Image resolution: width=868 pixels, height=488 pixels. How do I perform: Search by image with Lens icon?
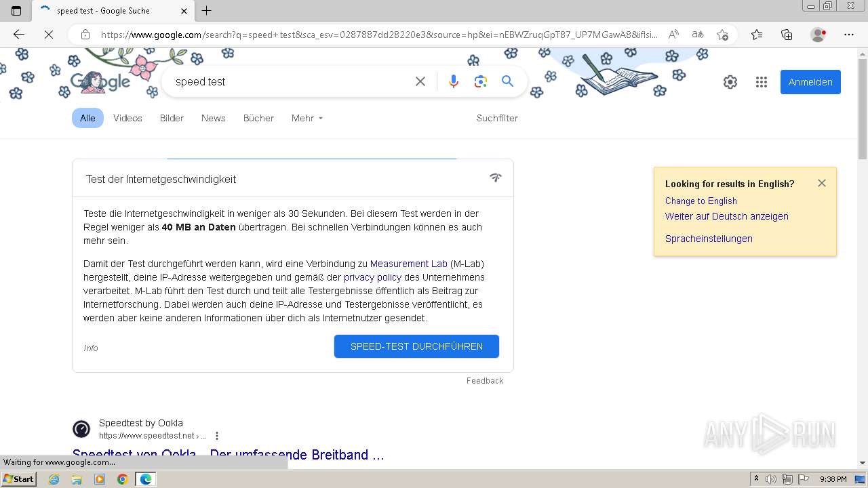[481, 81]
